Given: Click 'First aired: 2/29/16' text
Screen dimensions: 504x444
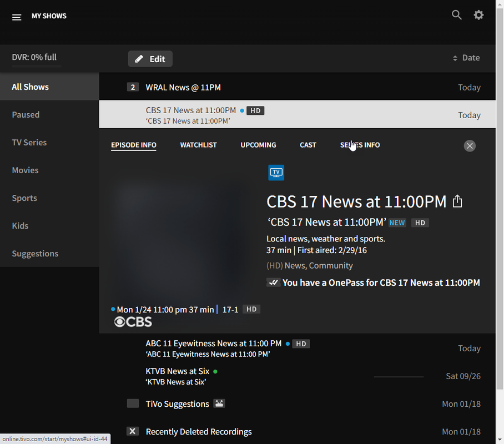Looking at the screenshot, I should click(x=332, y=250).
